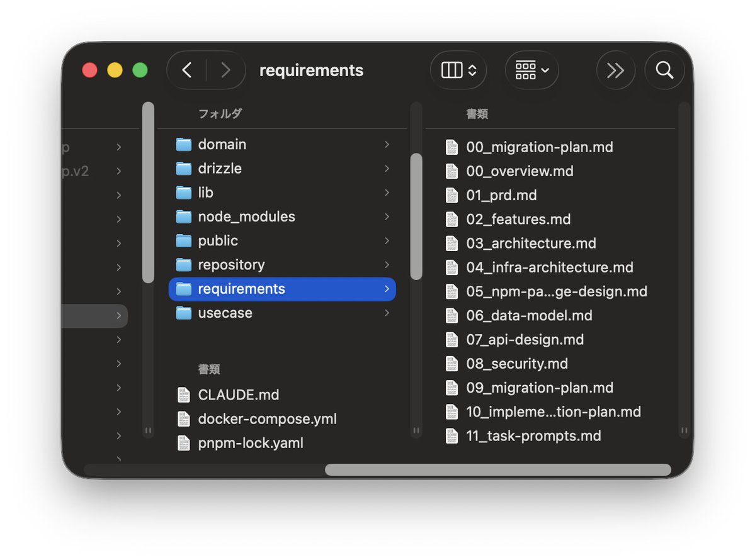The width and height of the screenshot is (755, 560).
Task: Click the 00_overview.md document icon
Action: pos(451,171)
